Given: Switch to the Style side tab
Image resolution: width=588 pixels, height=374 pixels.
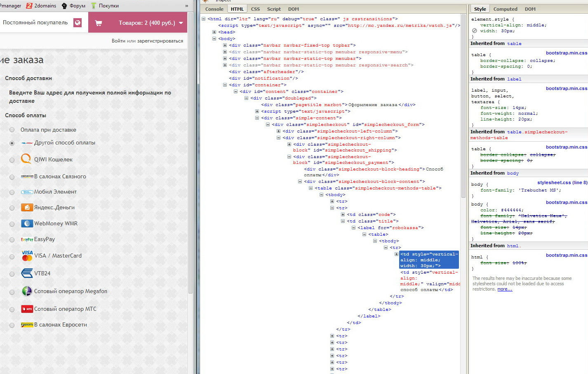Looking at the screenshot, I should (480, 9).
